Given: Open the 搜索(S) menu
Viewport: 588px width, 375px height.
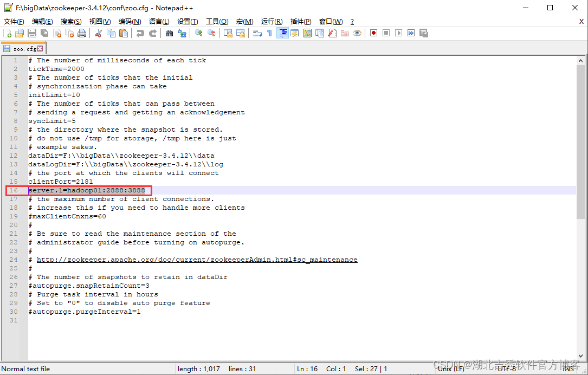Looking at the screenshot, I should pos(71,21).
